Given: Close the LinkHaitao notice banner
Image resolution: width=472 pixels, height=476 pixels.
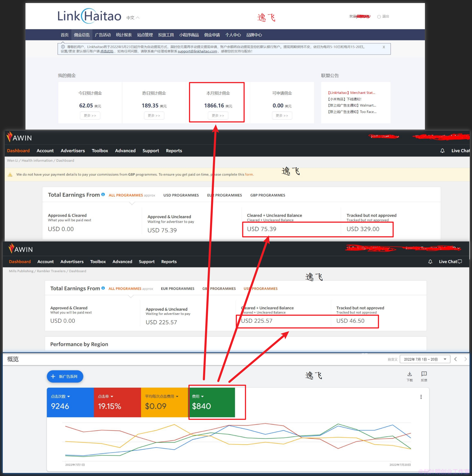Looking at the screenshot, I should (x=384, y=47).
